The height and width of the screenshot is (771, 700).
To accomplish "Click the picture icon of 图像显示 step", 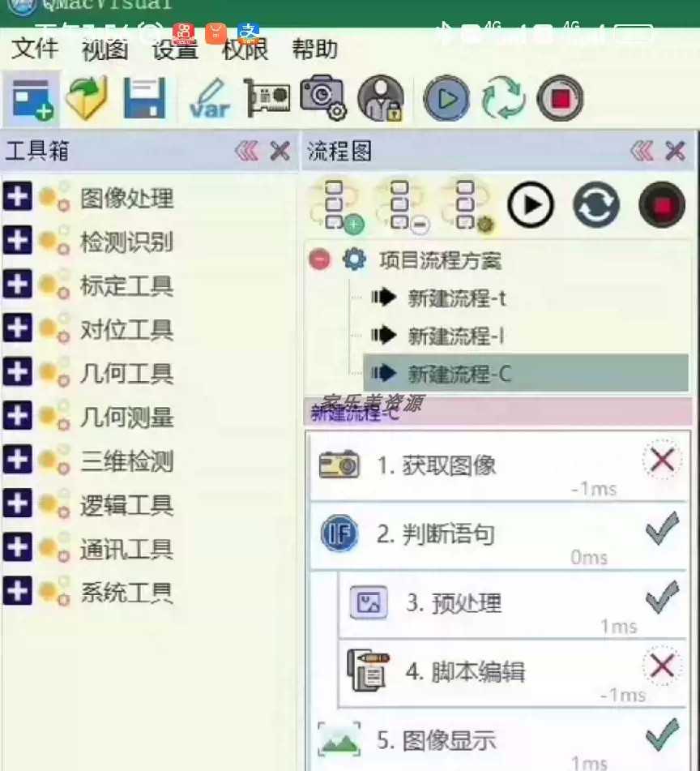I will coord(339,739).
